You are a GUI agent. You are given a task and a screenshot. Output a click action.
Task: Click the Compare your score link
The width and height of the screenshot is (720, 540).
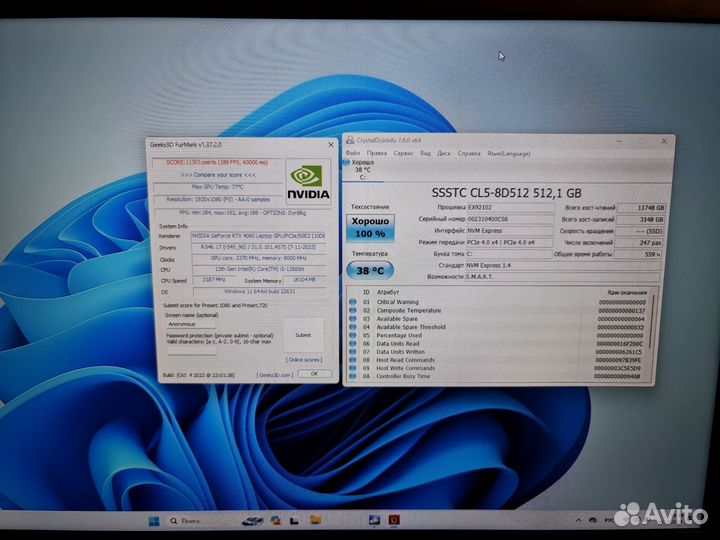(215, 174)
